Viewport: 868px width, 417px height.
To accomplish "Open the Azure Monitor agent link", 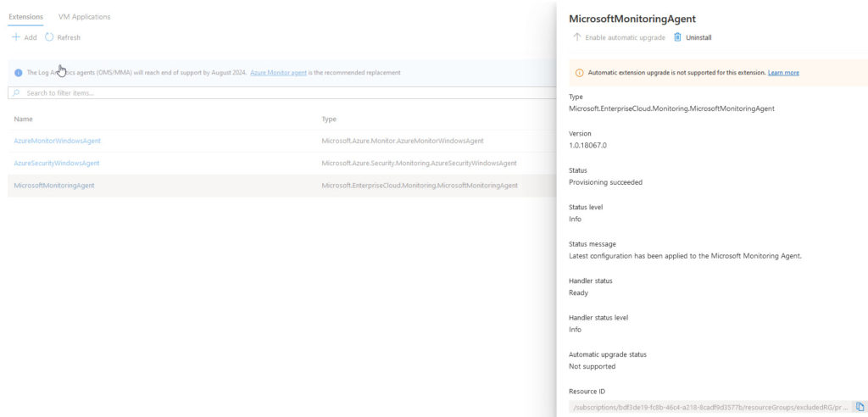I will [278, 73].
